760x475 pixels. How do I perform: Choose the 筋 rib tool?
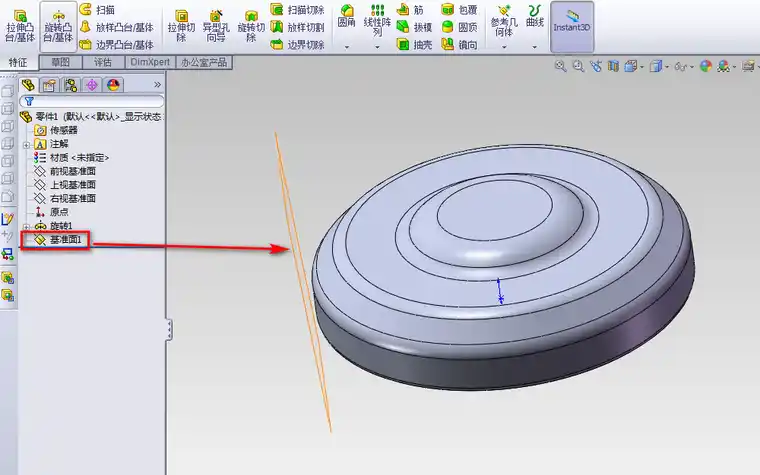coord(411,9)
